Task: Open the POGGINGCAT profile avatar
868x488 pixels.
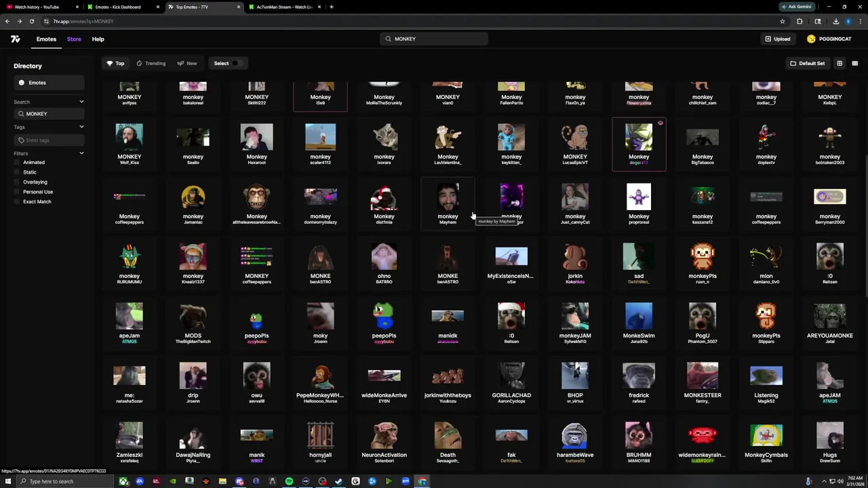Action: pos(811,39)
